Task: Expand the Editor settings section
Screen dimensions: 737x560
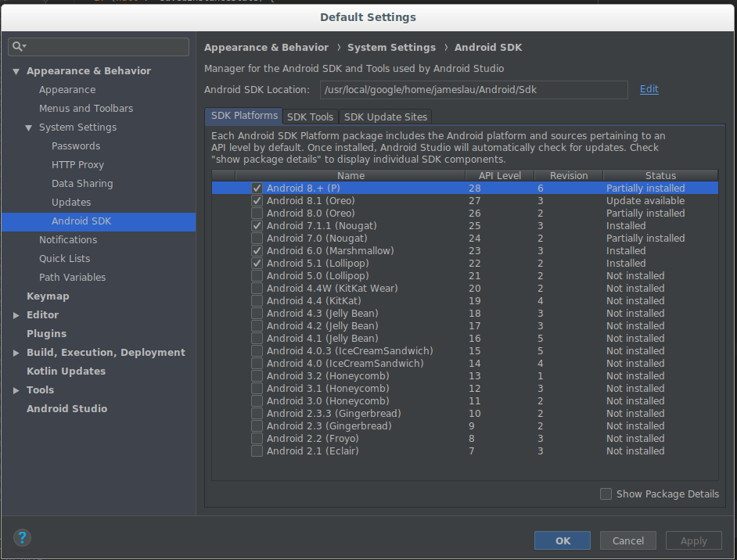Action: tap(16, 315)
